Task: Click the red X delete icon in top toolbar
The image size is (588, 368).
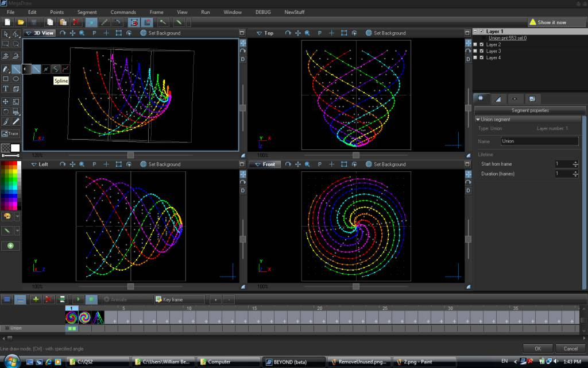Action: click(x=76, y=22)
